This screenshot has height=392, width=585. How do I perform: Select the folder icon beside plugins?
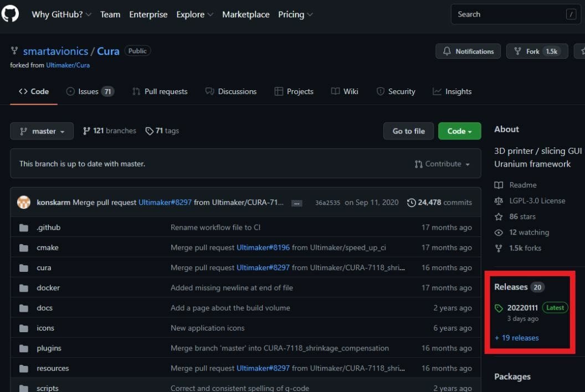pos(23,348)
